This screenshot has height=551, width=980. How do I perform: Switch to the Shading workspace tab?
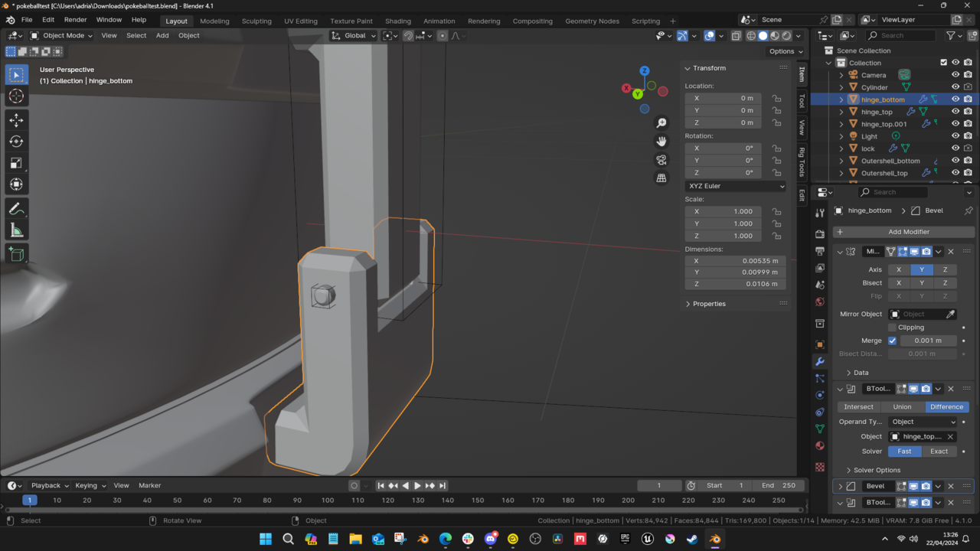(397, 21)
